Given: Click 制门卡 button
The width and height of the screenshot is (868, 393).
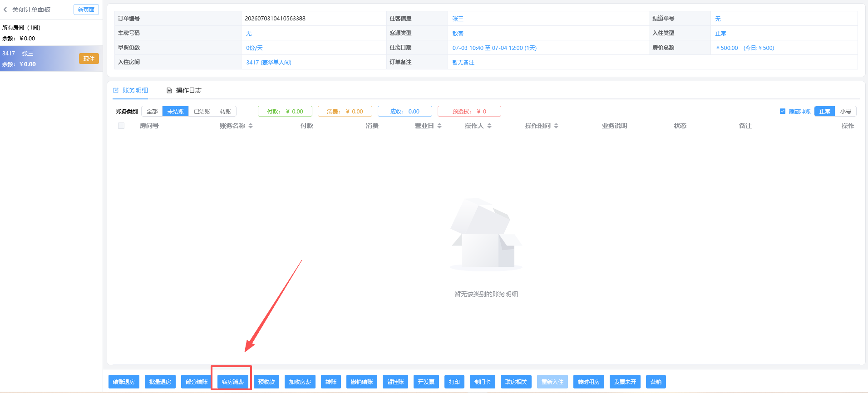Looking at the screenshot, I should (x=483, y=382).
